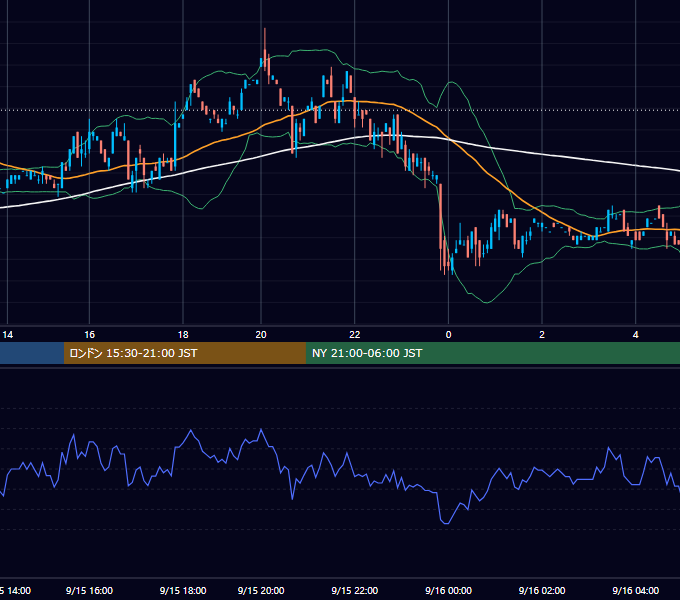Click hour label 22 on upper axis

click(355, 335)
